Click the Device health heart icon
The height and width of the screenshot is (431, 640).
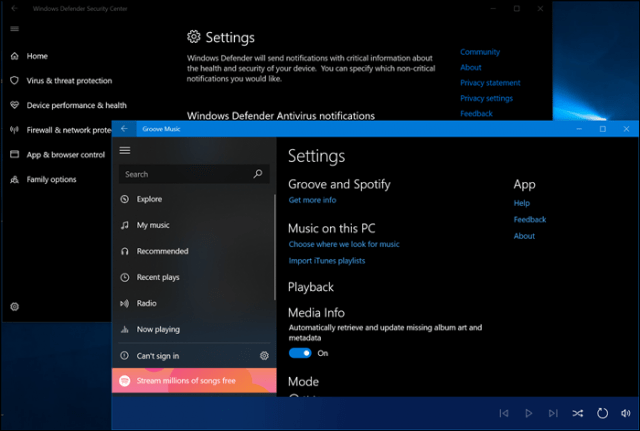(x=15, y=105)
